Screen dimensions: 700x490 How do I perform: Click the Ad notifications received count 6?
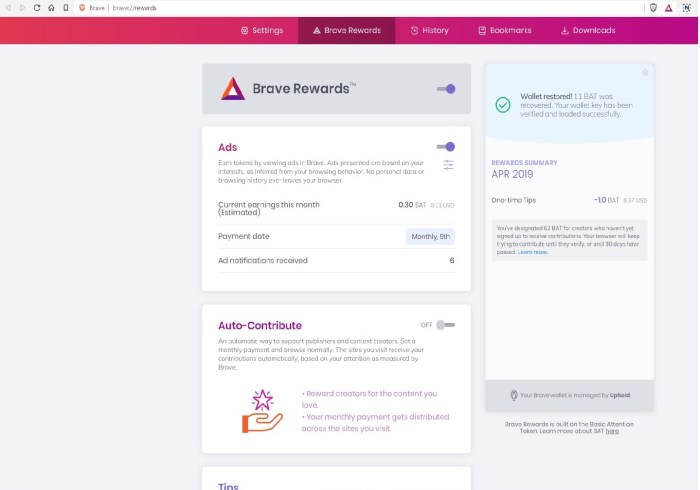[x=452, y=261]
